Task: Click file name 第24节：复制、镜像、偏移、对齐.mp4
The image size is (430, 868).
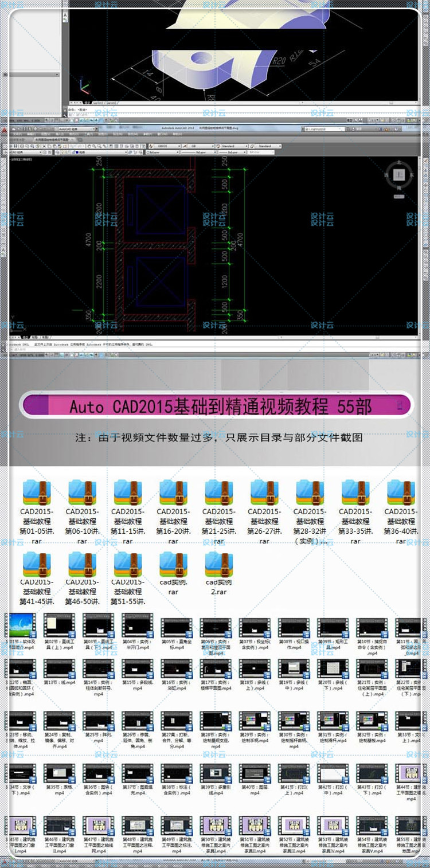Action: tap(59, 741)
